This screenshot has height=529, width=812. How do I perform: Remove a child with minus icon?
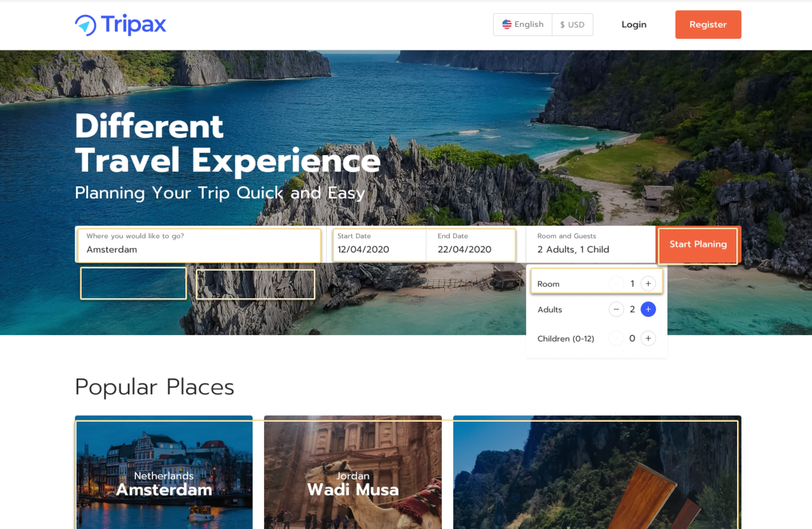coord(616,338)
